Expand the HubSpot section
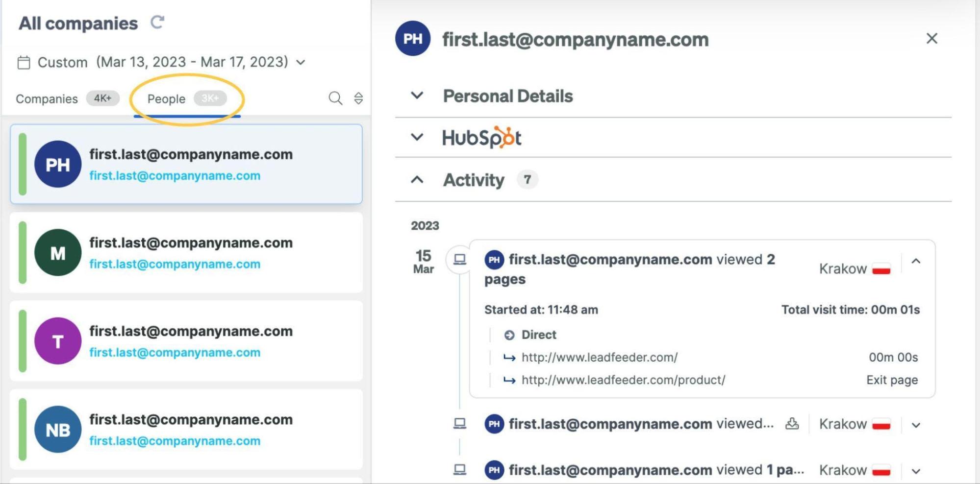The height and width of the screenshot is (484, 980). pyautogui.click(x=417, y=137)
